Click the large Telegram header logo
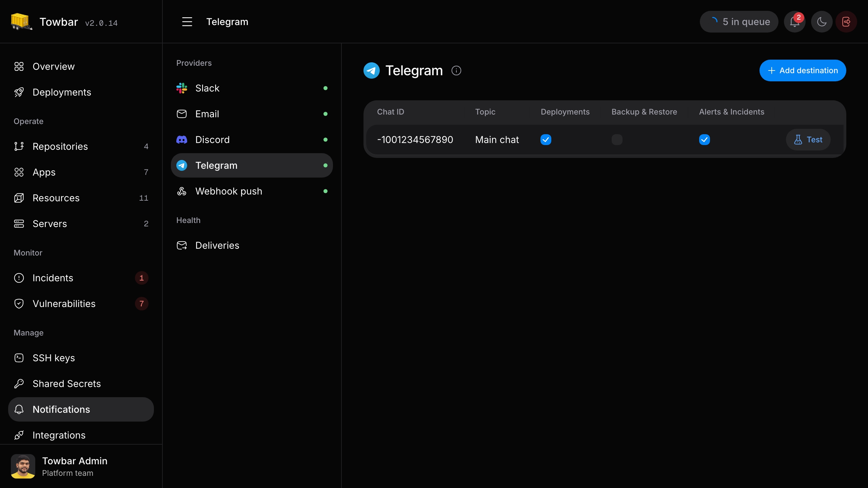868x488 pixels. [x=372, y=70]
